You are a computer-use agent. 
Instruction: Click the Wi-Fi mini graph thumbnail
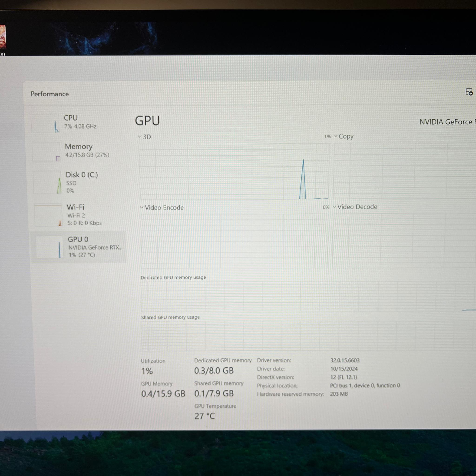48,215
